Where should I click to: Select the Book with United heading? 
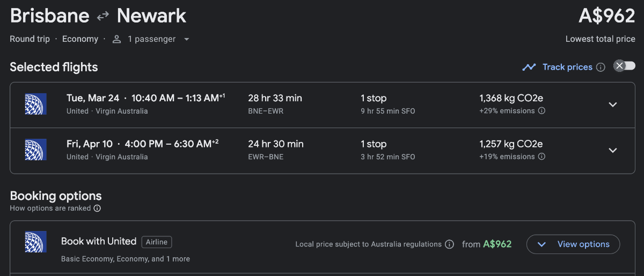click(x=99, y=241)
